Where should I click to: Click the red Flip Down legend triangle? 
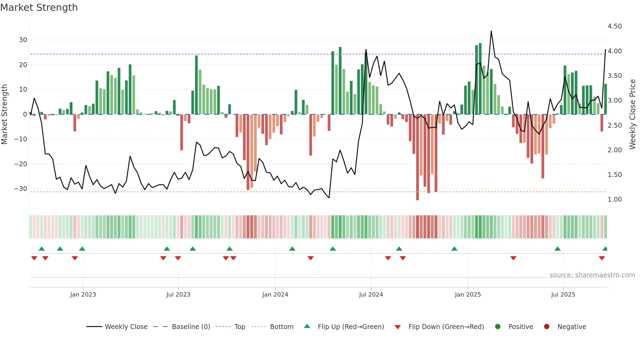[x=398, y=327]
